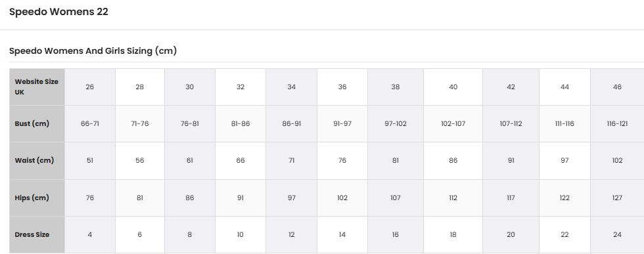The image size is (644, 254).
Task: Select dress size 14 cell
Action: tap(342, 235)
